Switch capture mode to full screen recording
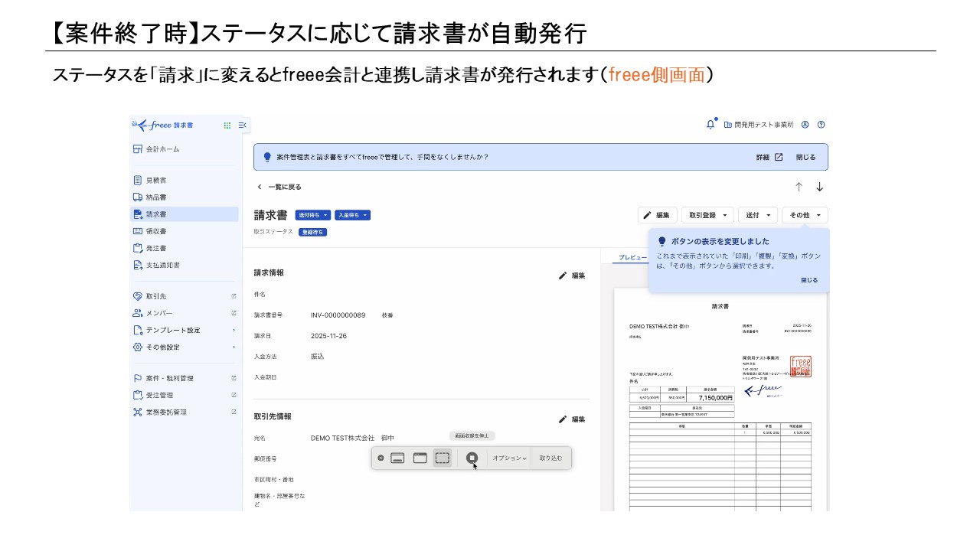The width and height of the screenshot is (980, 551). point(399,457)
